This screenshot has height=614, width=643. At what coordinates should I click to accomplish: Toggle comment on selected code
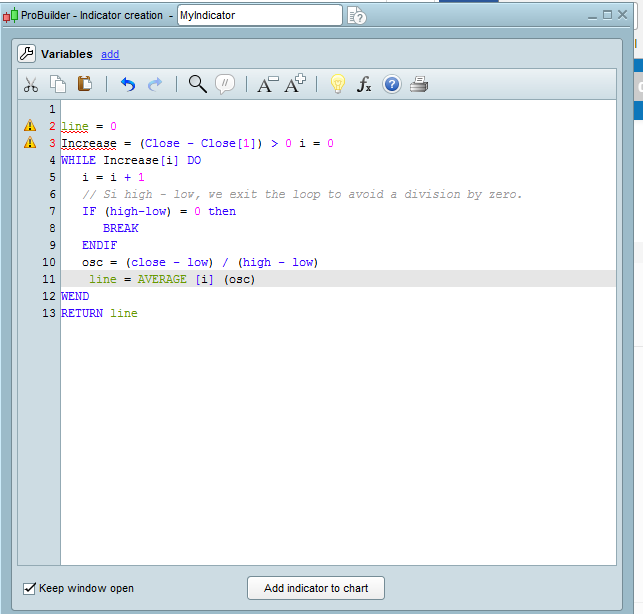click(x=225, y=85)
